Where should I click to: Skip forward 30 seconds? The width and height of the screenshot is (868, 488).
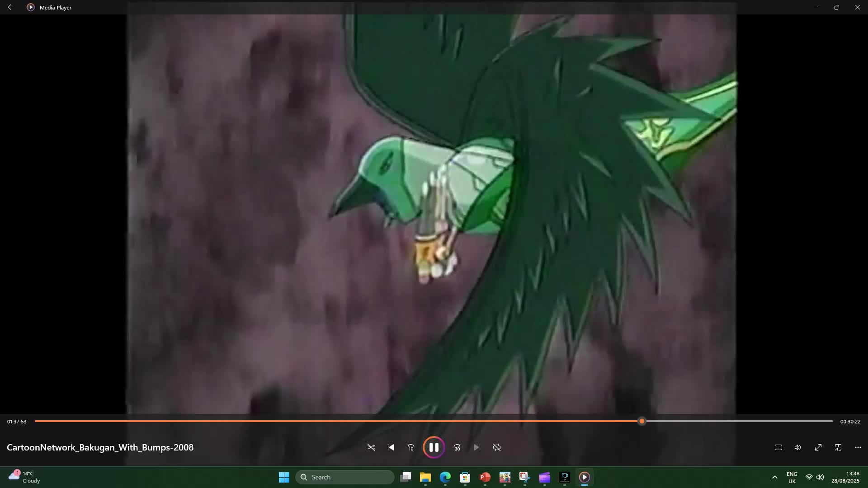click(457, 447)
